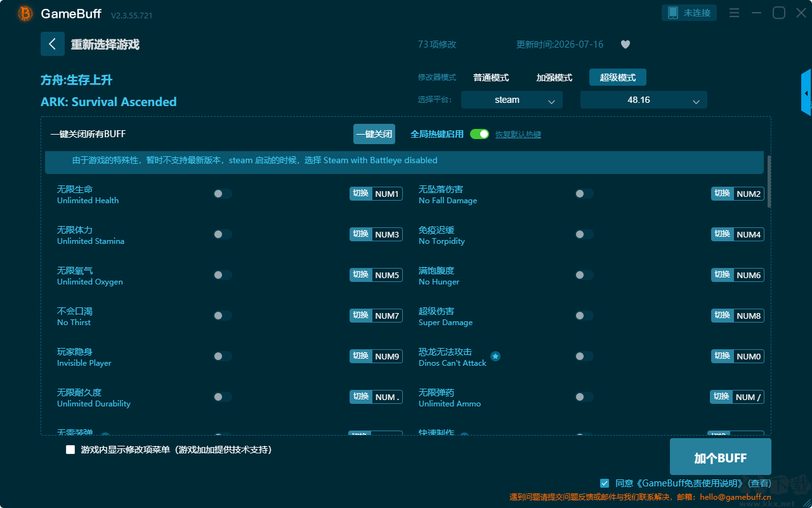Open the hamburger menu icon
The width and height of the screenshot is (812, 508).
click(734, 13)
